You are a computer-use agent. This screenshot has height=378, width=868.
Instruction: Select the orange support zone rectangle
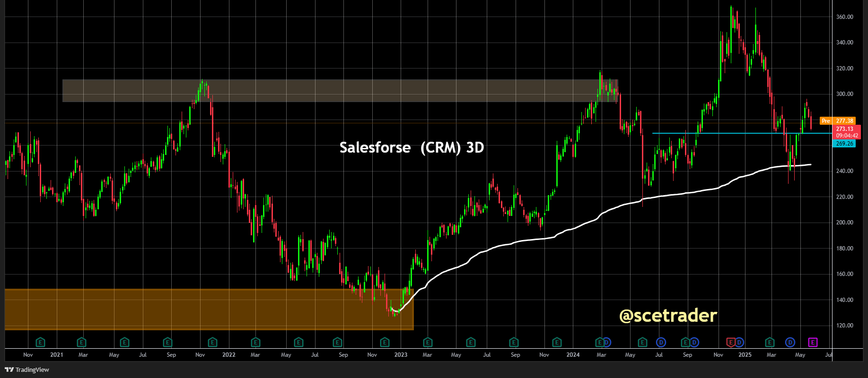point(209,309)
